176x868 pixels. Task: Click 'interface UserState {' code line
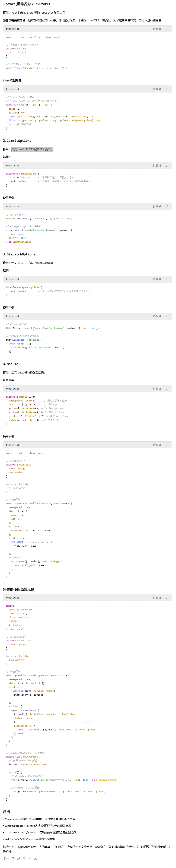click(x=20, y=464)
